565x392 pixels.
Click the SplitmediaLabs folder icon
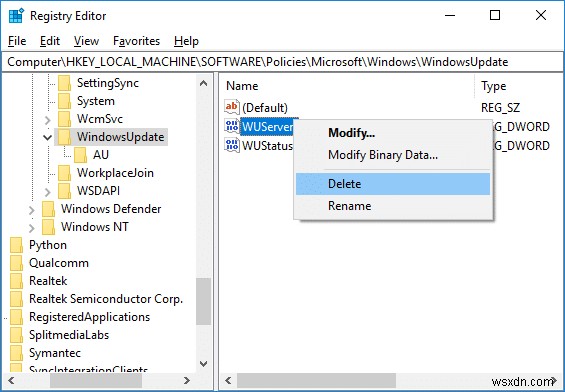point(17,335)
